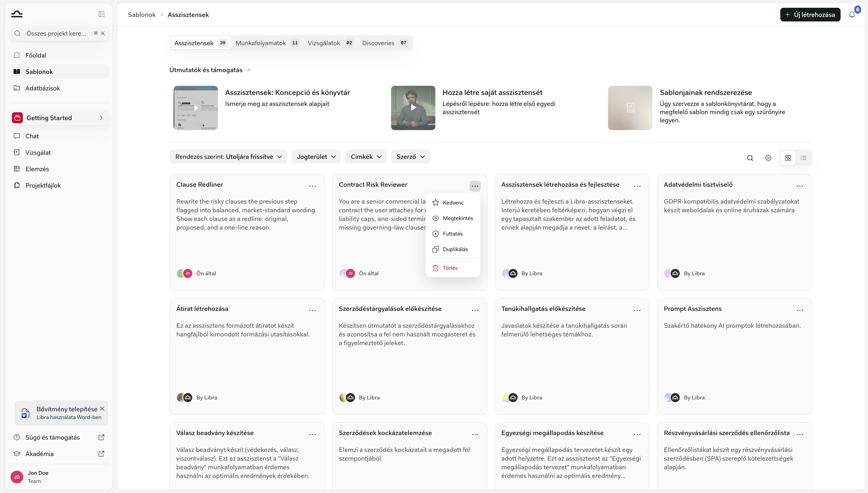Focus the Összes projekt keresése search field
The image size is (868, 493).
pos(59,33)
